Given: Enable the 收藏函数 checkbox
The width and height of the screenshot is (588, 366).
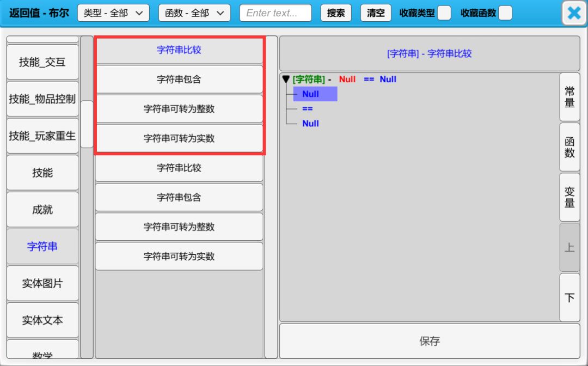Looking at the screenshot, I should (x=505, y=13).
